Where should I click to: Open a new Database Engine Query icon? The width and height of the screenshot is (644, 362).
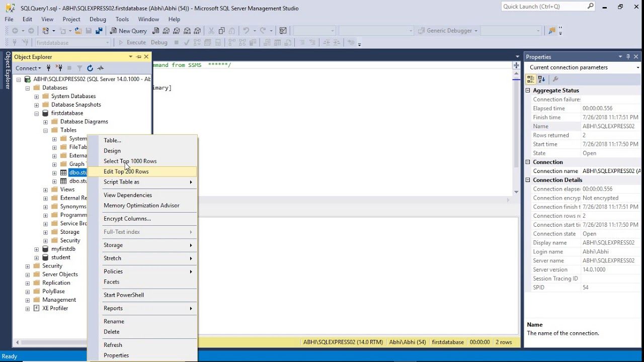(155, 31)
